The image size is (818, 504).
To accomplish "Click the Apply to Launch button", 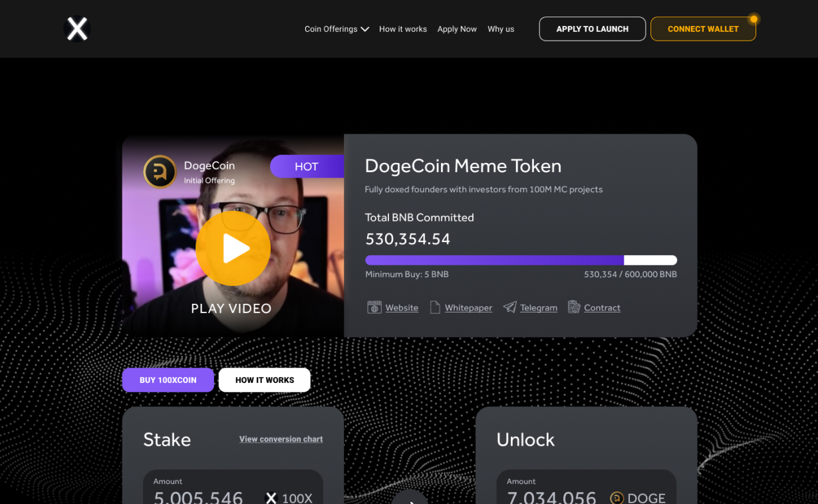I will click(593, 29).
